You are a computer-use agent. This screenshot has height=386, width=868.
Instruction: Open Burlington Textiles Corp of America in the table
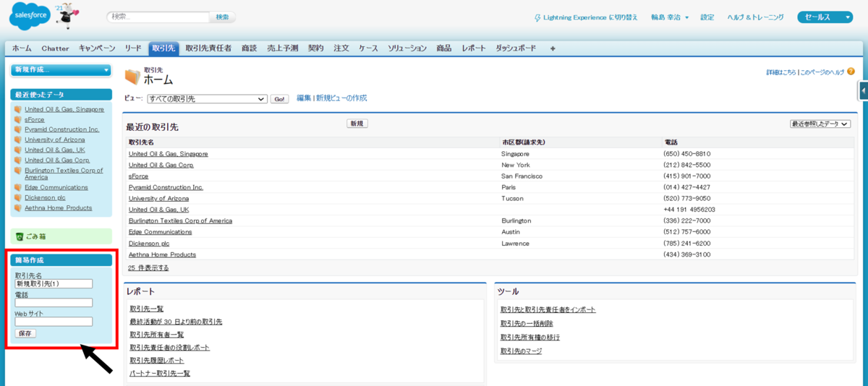pos(180,220)
